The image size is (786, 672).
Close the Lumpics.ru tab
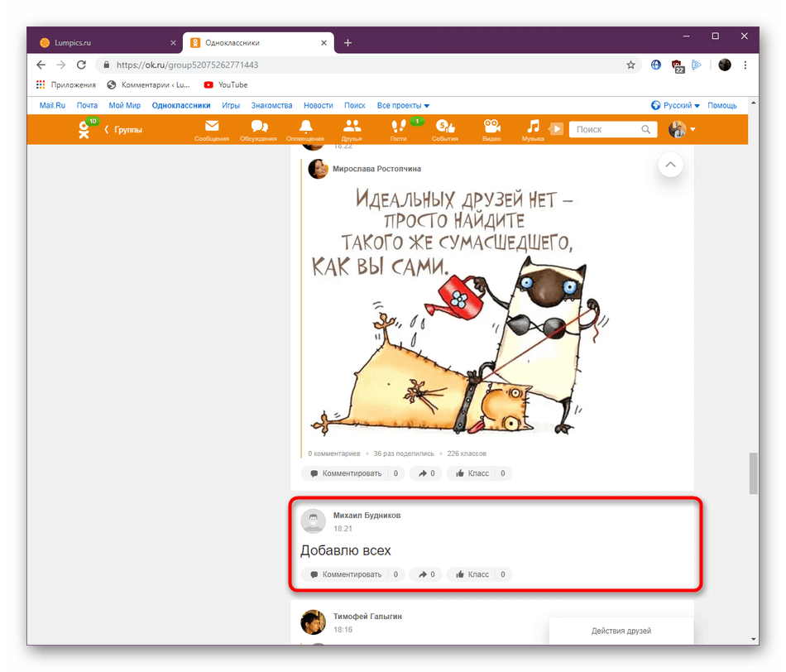click(x=173, y=43)
